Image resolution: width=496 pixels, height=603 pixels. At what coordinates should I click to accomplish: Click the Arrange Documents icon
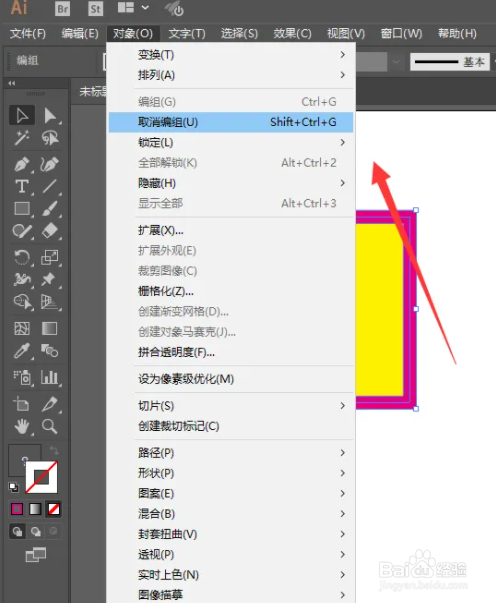click(x=126, y=8)
